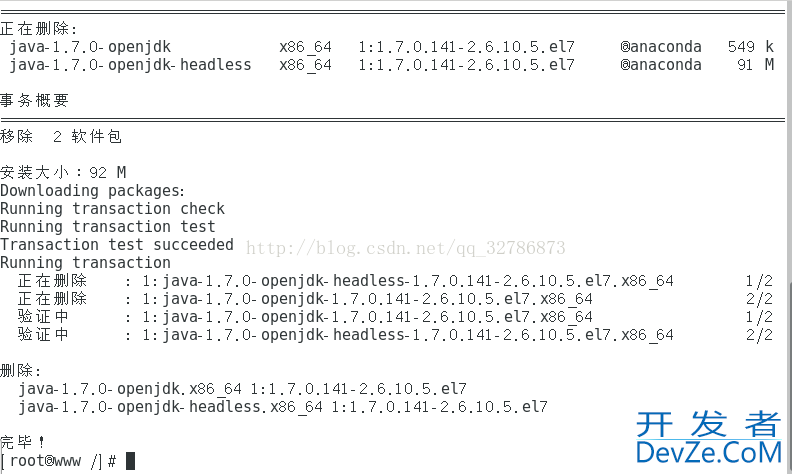Click the 开发者 logo characters
Screen dimensions: 792x474
point(709,424)
